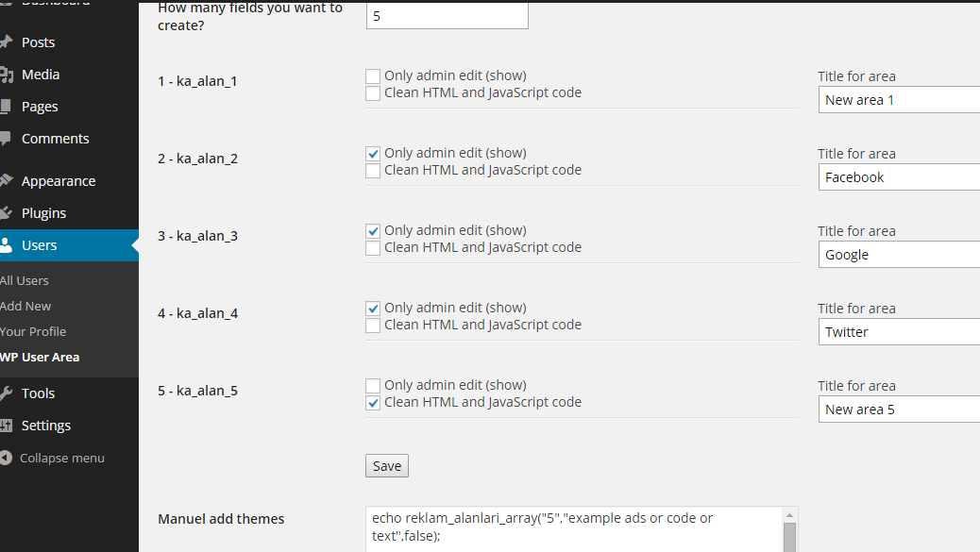Check Clean HTML option for ka_alan_3

click(x=373, y=248)
